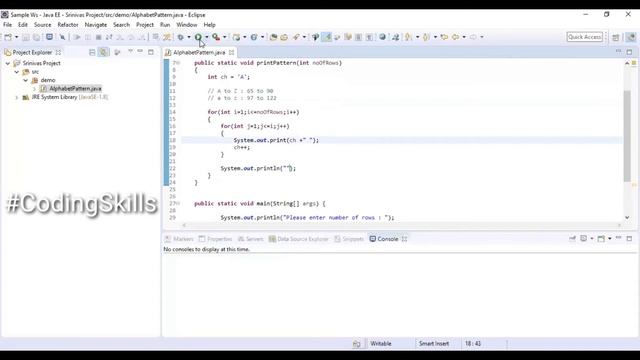Open the New wizard dropdown arrow
This screenshot has height=360, width=640.
[16, 37]
